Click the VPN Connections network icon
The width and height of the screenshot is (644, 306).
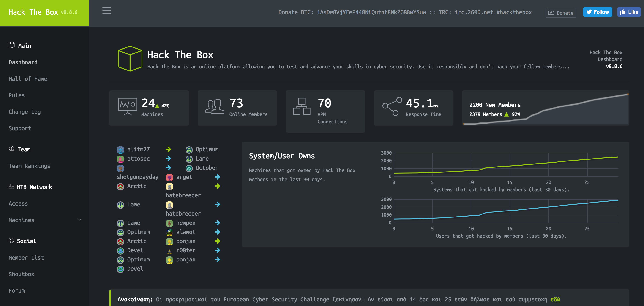302,106
